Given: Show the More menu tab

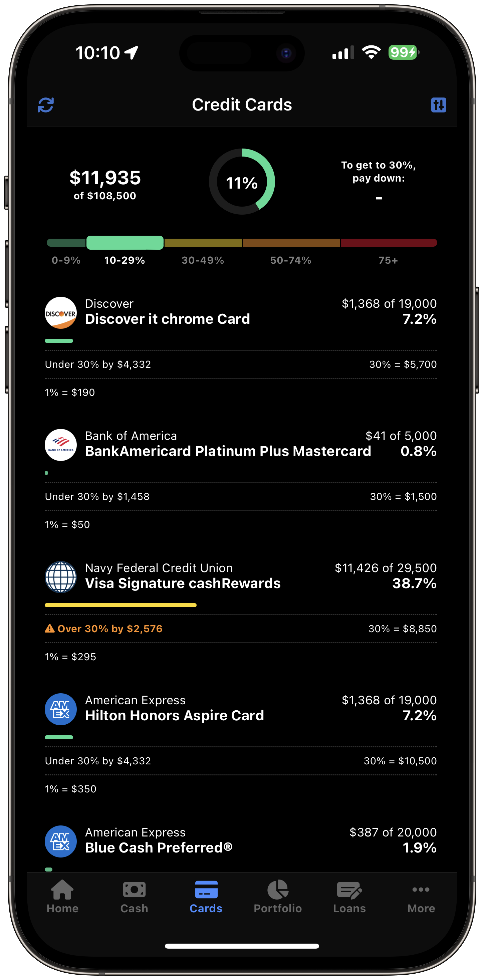Looking at the screenshot, I should pyautogui.click(x=421, y=897).
